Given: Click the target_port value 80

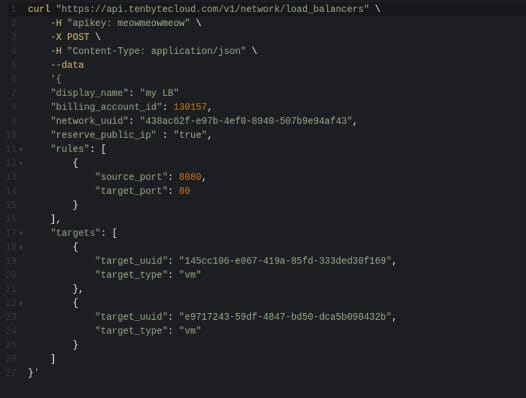Looking at the screenshot, I should pyautogui.click(x=185, y=191).
